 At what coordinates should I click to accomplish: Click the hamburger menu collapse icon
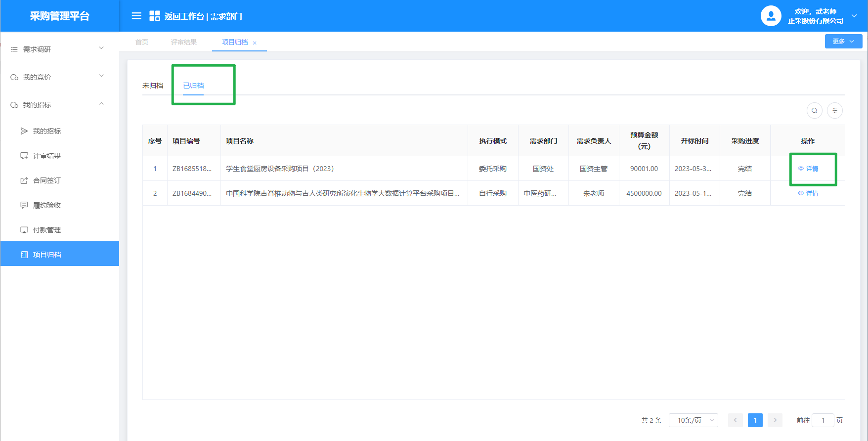pyautogui.click(x=136, y=16)
